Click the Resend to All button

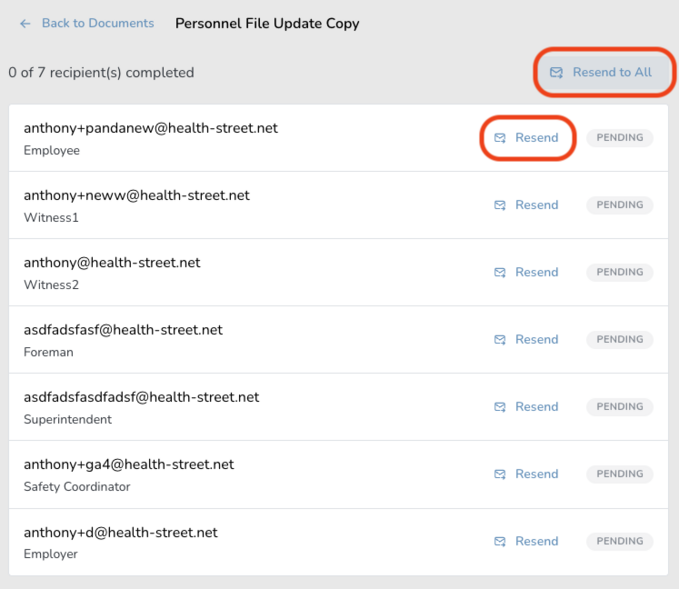[604, 72]
